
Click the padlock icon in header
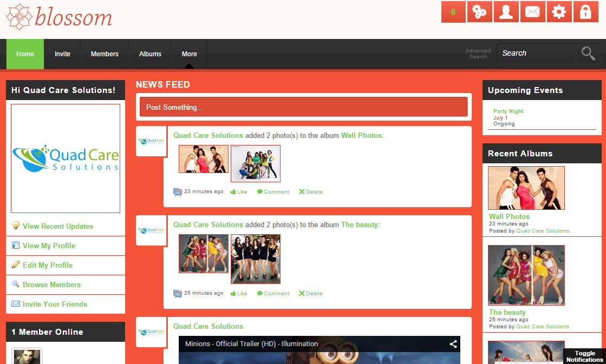coord(585,12)
